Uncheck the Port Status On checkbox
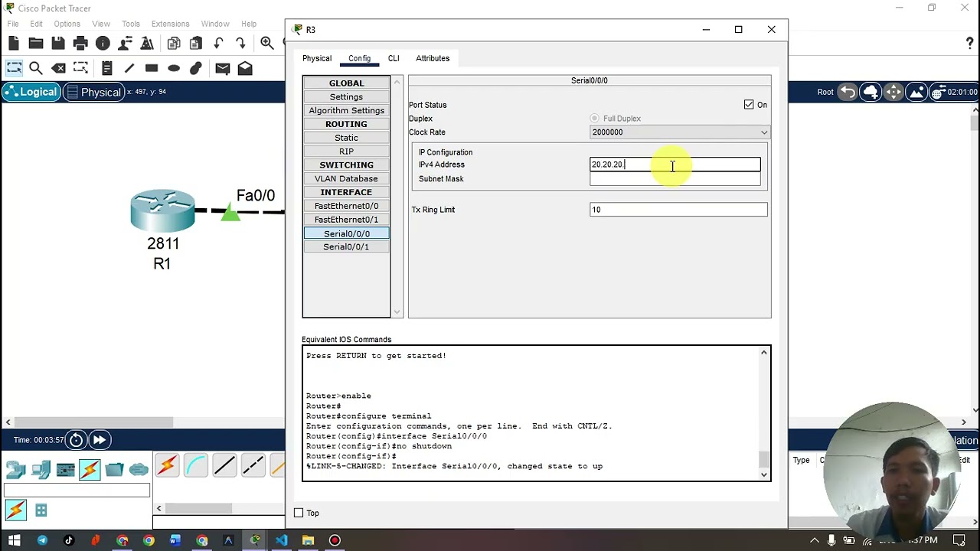This screenshot has width=980, height=551. tap(749, 105)
